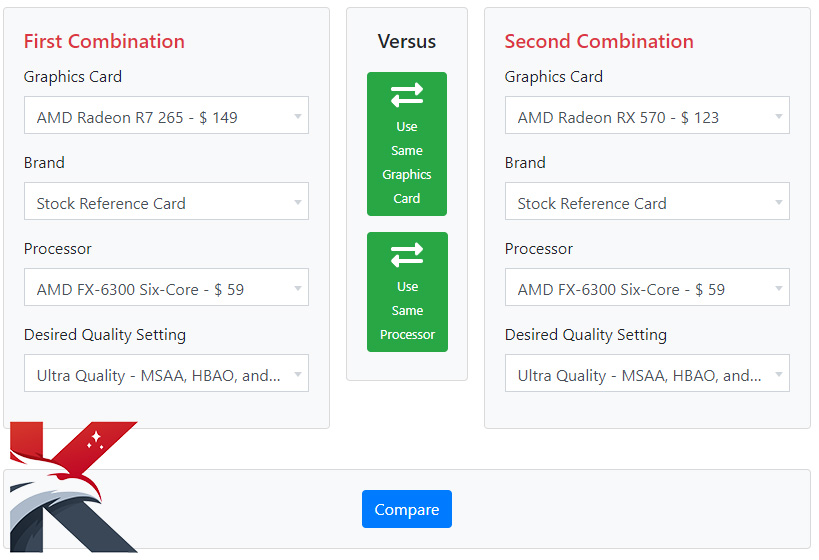Image resolution: width=819 pixels, height=560 pixels.
Task: Click the blue Compare button
Action: 407,509
